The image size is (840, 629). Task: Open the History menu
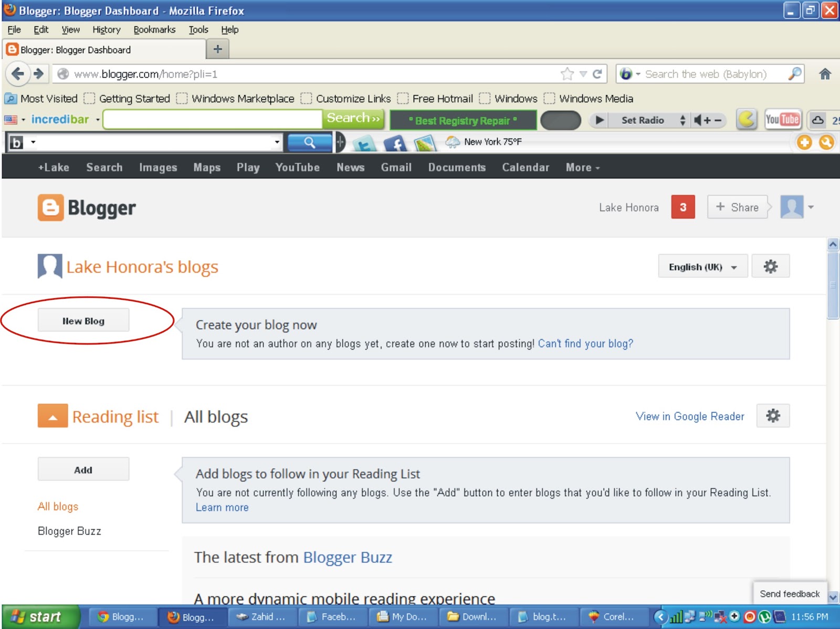[107, 30]
